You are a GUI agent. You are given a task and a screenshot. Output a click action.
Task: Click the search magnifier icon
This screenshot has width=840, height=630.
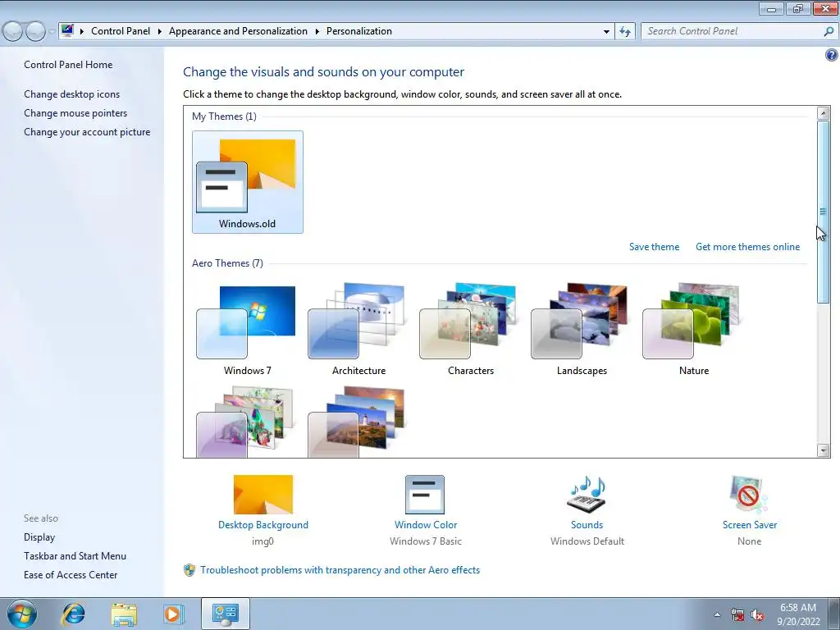(x=829, y=32)
